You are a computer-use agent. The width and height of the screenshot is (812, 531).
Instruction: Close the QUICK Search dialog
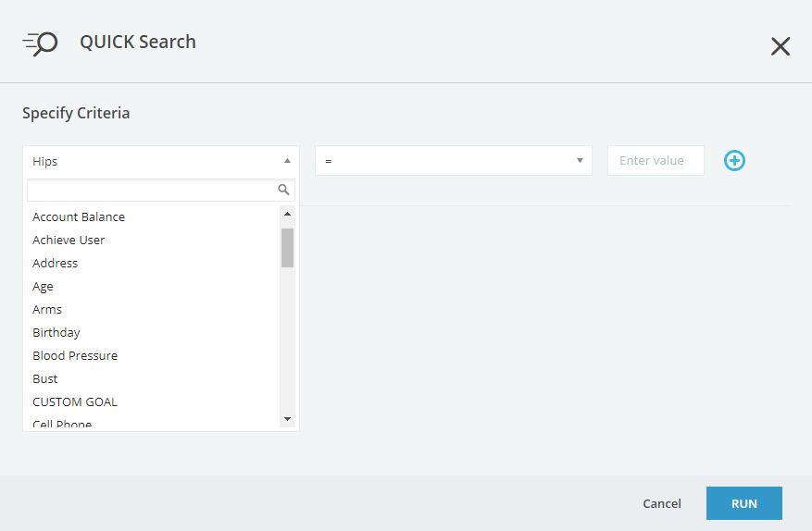(x=780, y=46)
